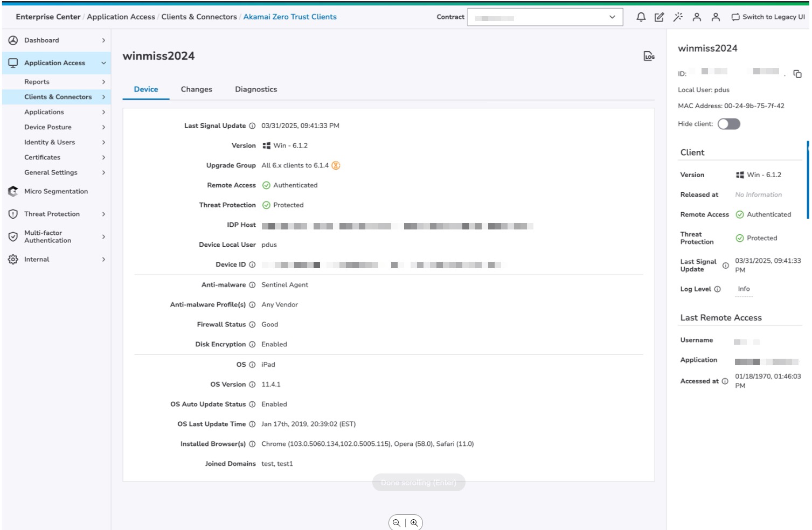Open the notifications bell icon
812x530 pixels.
641,17
